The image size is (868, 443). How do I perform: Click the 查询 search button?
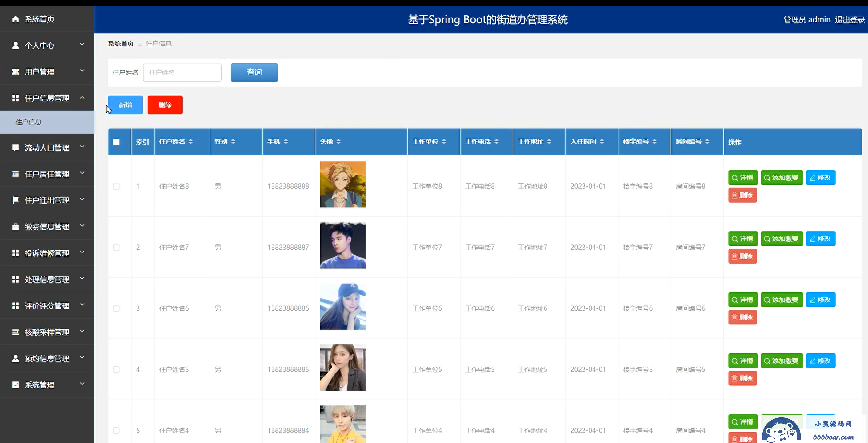coord(254,72)
